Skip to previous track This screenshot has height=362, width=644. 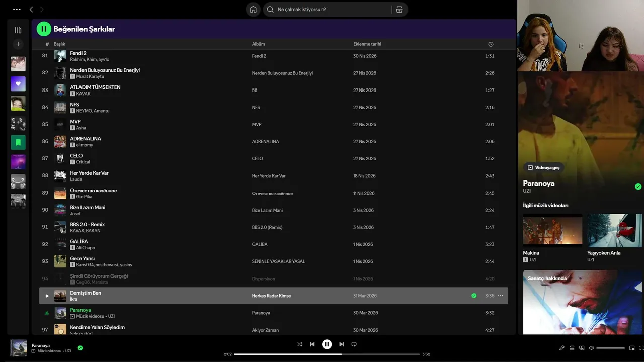(312, 344)
